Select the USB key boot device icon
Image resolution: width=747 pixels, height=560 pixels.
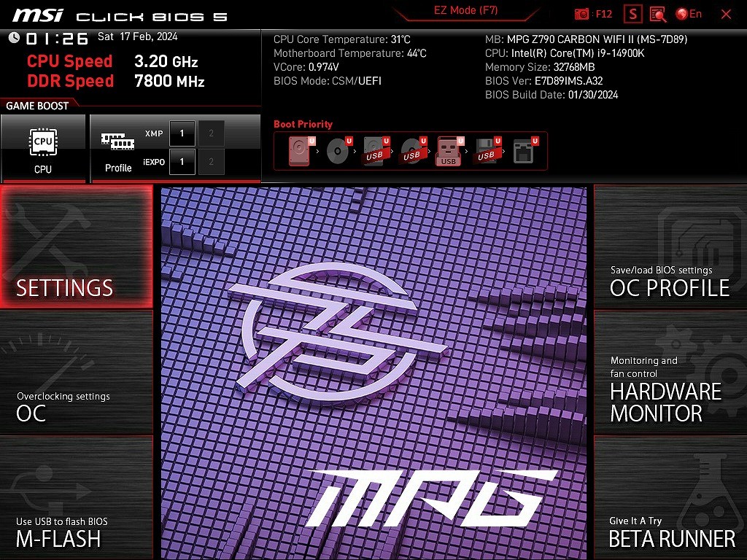tap(449, 150)
